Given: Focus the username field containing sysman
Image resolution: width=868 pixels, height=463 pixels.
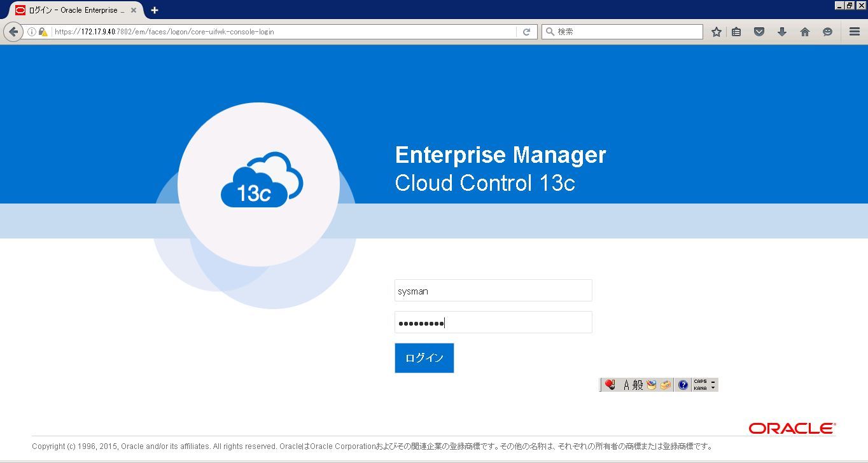Looking at the screenshot, I should click(493, 291).
